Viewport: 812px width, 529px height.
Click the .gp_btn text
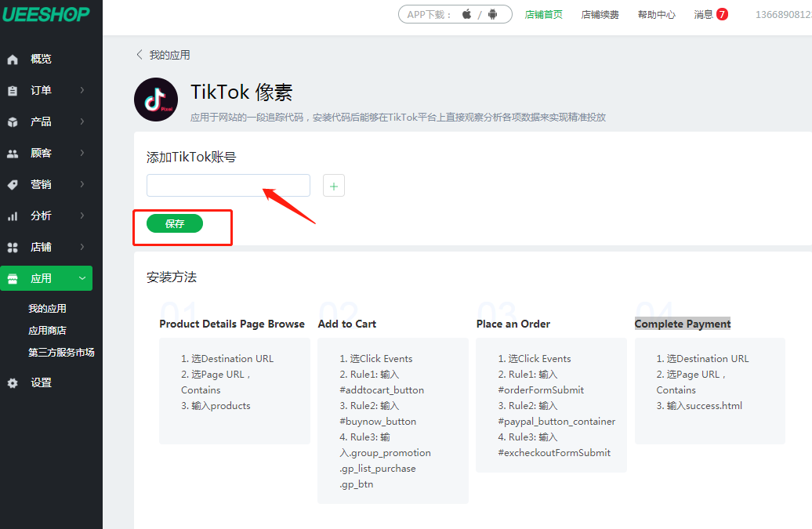coord(357,484)
